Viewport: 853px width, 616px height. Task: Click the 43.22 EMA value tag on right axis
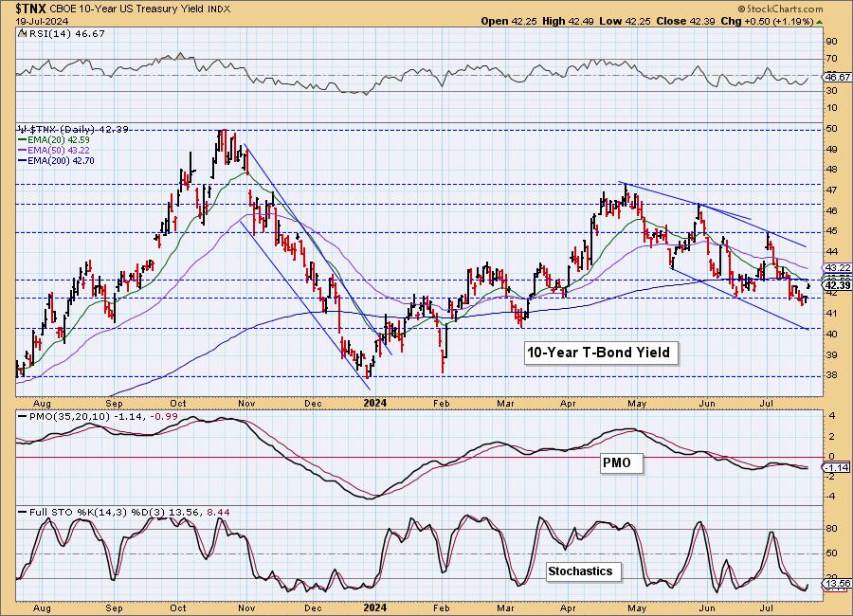[838, 268]
